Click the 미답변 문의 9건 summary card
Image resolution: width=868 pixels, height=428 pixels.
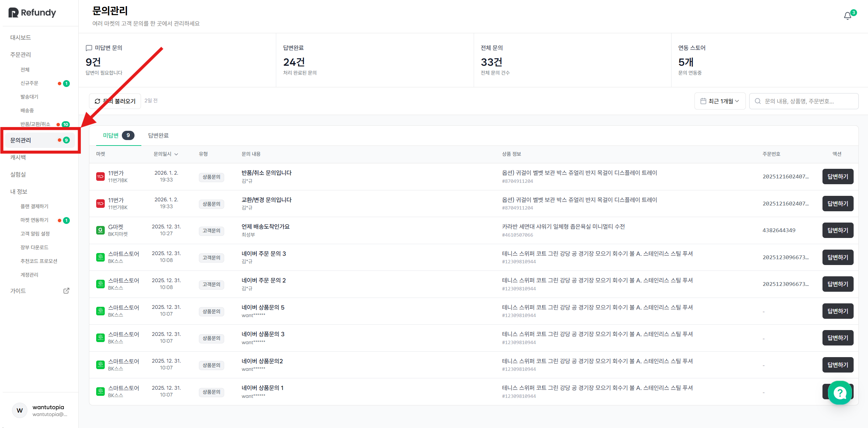click(177, 60)
